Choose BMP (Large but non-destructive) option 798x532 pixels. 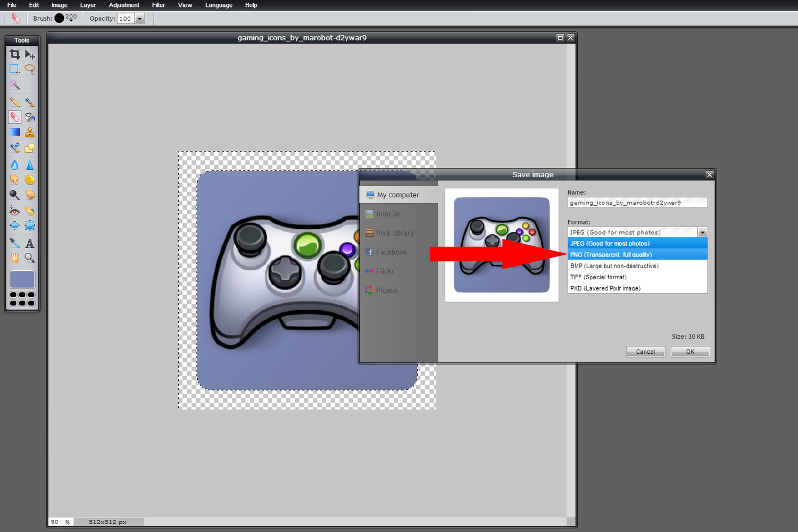(x=637, y=266)
